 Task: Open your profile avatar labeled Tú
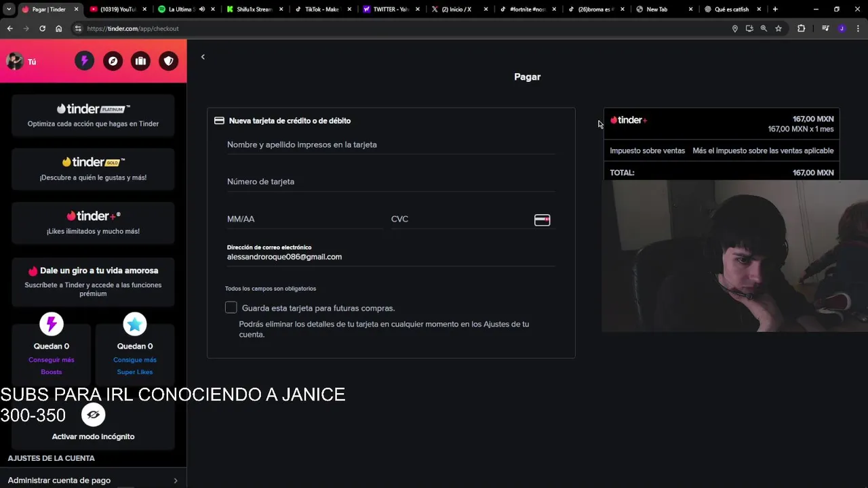coord(15,61)
